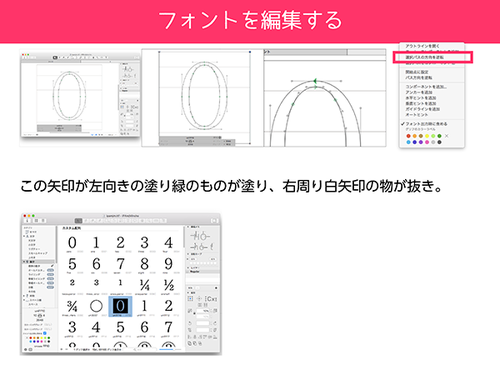500x375 pixels.
Task: Click the pencil edit icon in sidebar filters
Action: tap(52, 266)
